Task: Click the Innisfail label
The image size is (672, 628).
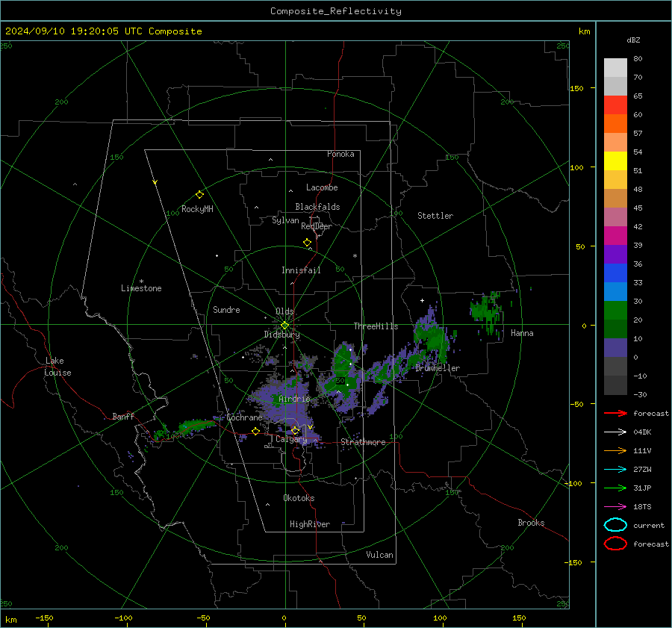Action: coord(301,270)
